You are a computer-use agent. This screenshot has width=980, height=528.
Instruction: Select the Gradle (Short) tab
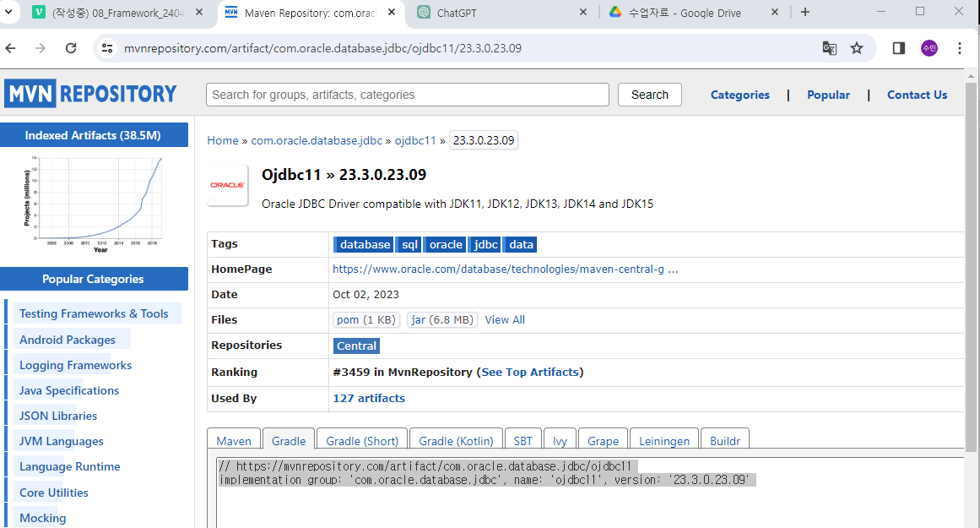(x=362, y=440)
